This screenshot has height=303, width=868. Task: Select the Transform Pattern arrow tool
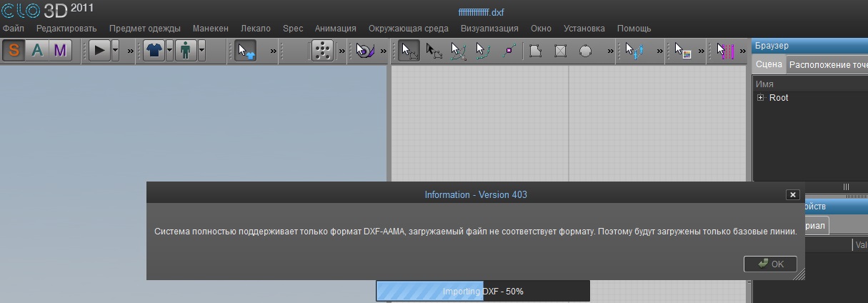click(409, 51)
